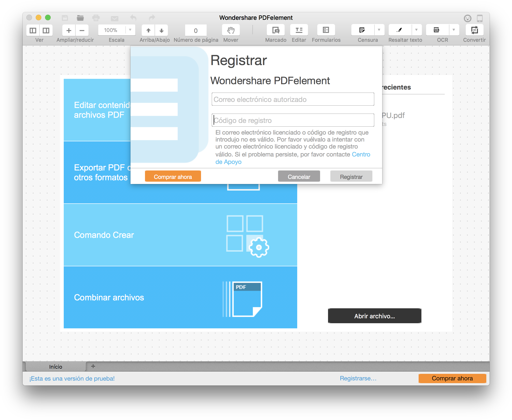Select the Mover hand tool
512x420 pixels.
coord(231,30)
